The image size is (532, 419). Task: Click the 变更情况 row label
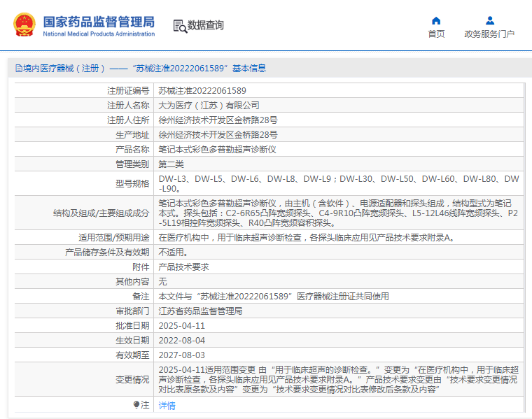tap(132, 380)
